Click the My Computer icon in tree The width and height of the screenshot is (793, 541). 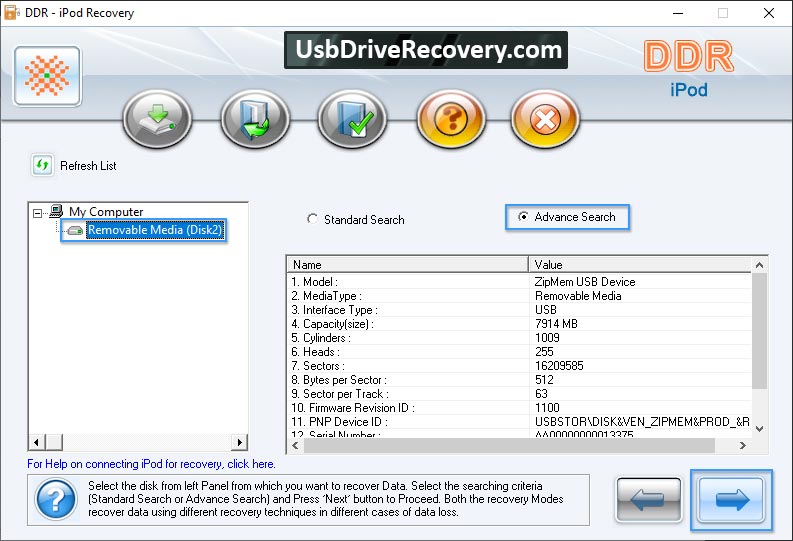point(56,211)
